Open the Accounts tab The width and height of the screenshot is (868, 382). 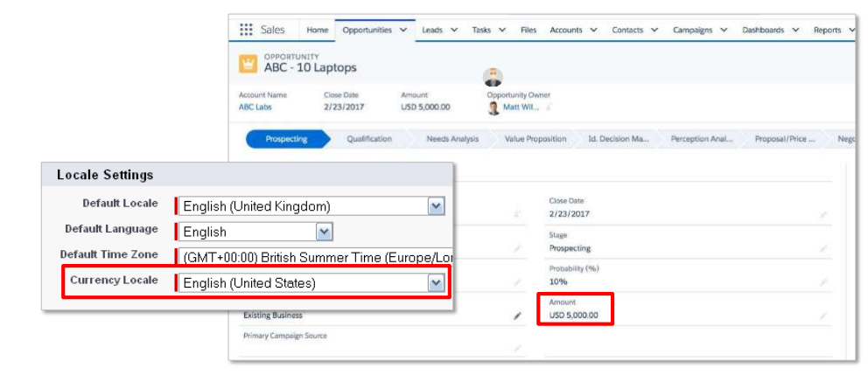[x=565, y=30]
